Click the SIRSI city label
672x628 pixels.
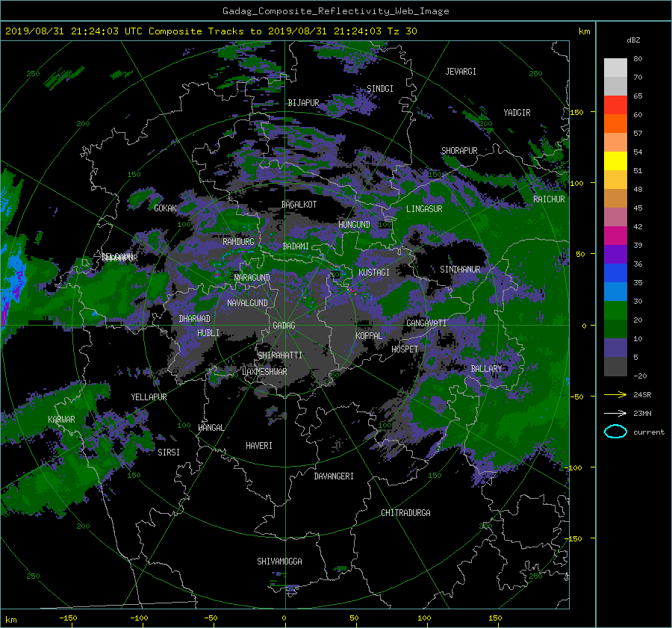click(x=169, y=453)
